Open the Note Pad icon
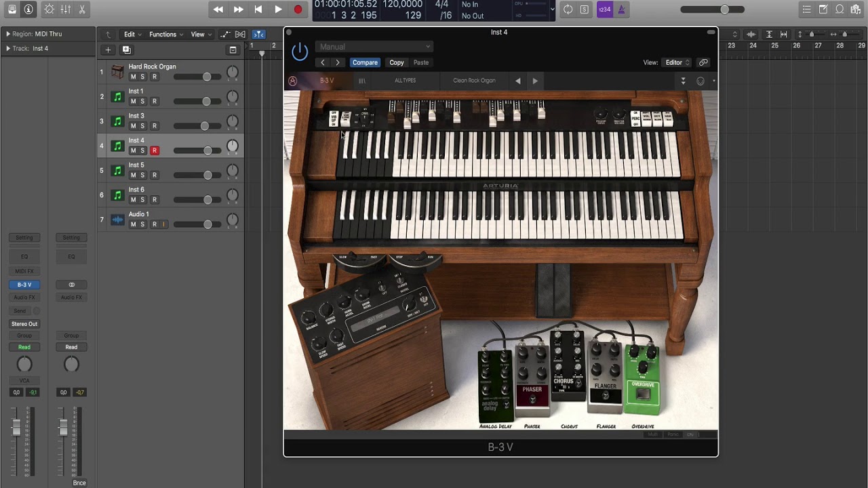The height and width of the screenshot is (488, 868). 823,9
